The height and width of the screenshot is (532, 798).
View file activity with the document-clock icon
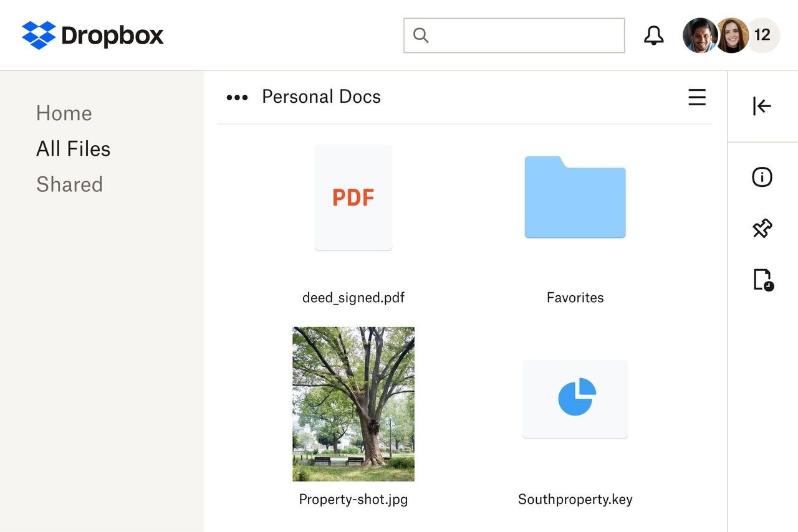coord(761,279)
